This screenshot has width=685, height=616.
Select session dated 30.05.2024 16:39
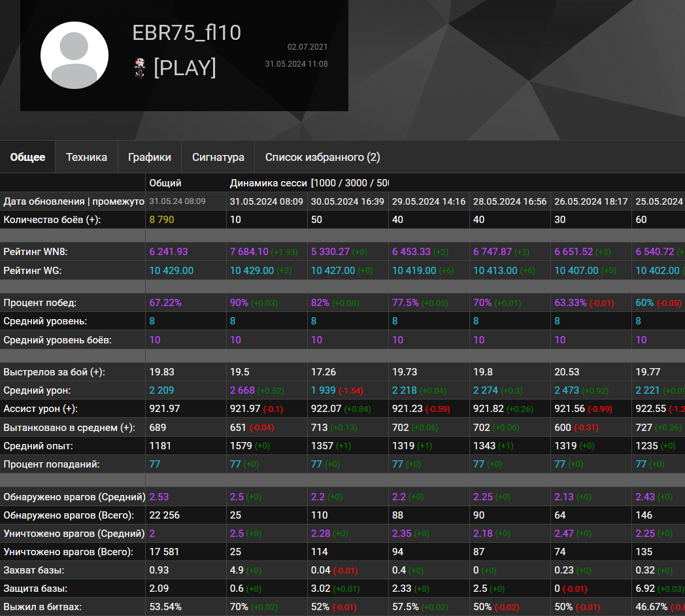347,201
